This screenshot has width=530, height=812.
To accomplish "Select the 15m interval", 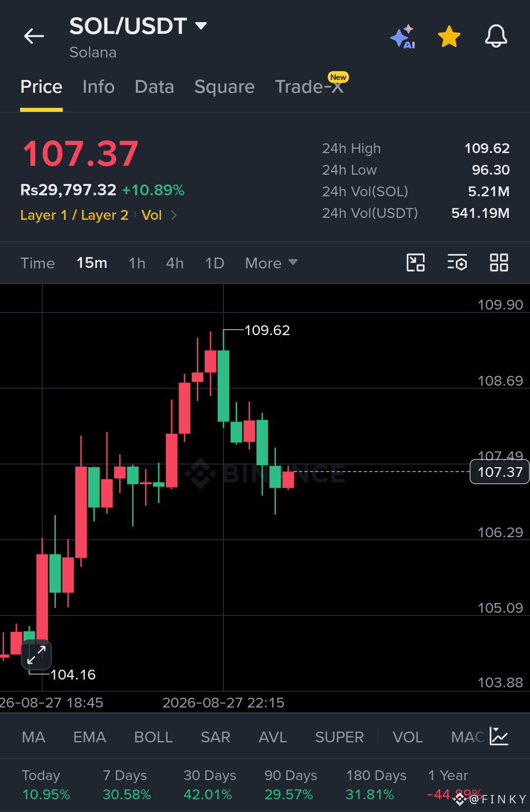I will pyautogui.click(x=92, y=263).
